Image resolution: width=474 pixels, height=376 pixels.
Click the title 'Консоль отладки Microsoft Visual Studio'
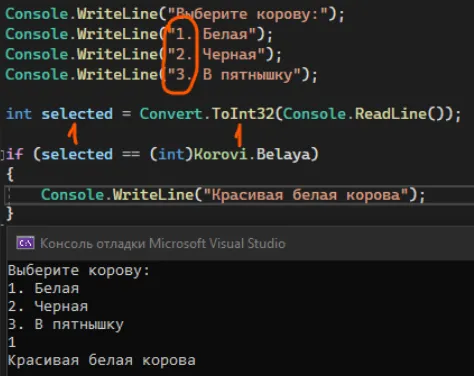(163, 243)
